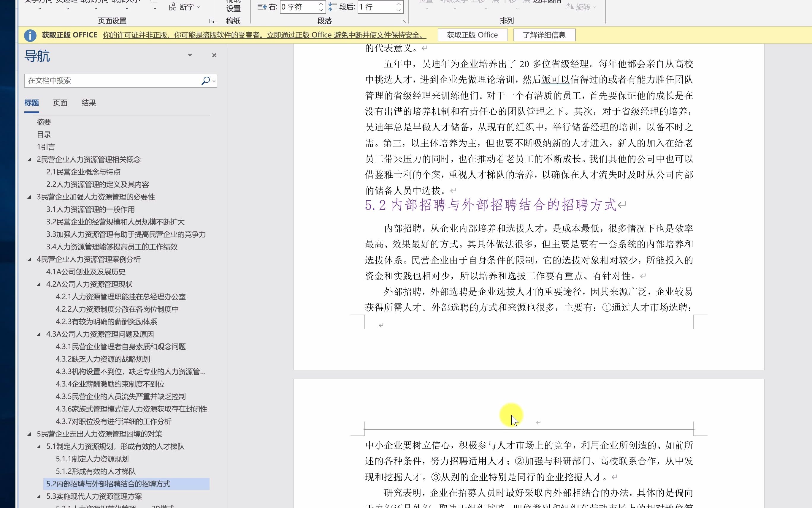Image resolution: width=812 pixels, height=508 pixels.
Task: Collapse 5.1制定人力资源规划 section
Action: point(39,447)
